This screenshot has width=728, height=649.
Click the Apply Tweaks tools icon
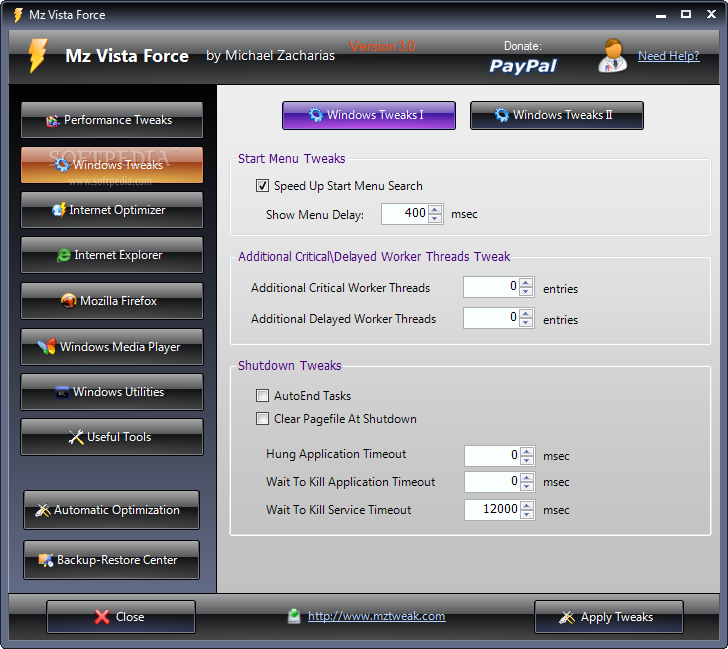(567, 617)
